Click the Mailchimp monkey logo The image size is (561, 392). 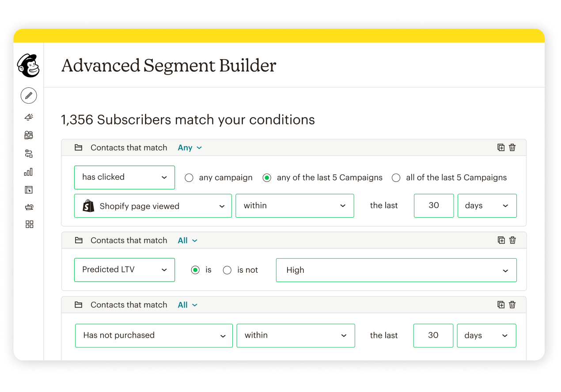28,66
